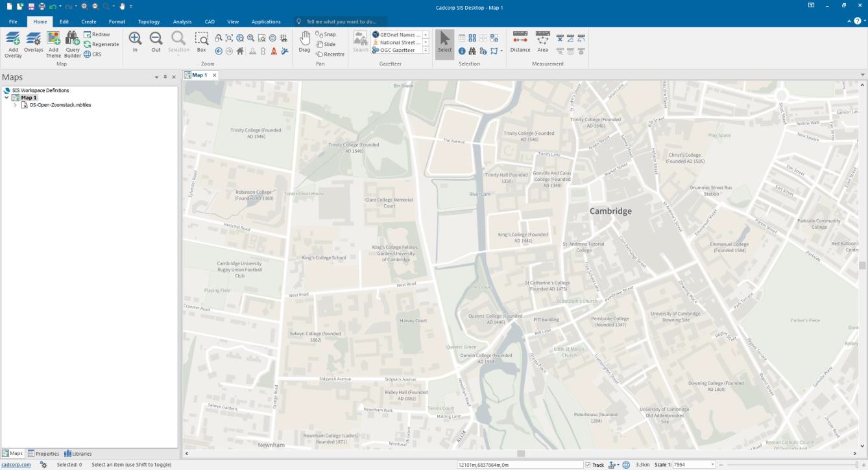Open the Query Builder
The height and width of the screenshot is (470, 868).
click(x=73, y=44)
